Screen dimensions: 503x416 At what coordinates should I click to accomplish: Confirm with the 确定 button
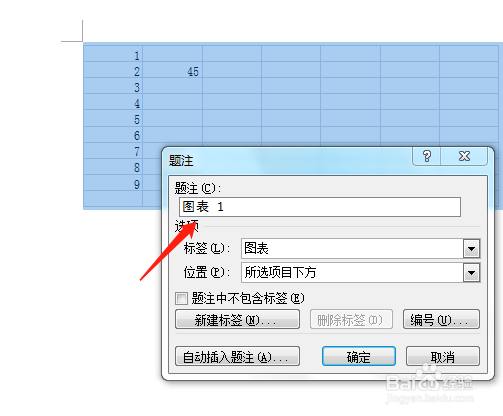pyautogui.click(x=359, y=356)
